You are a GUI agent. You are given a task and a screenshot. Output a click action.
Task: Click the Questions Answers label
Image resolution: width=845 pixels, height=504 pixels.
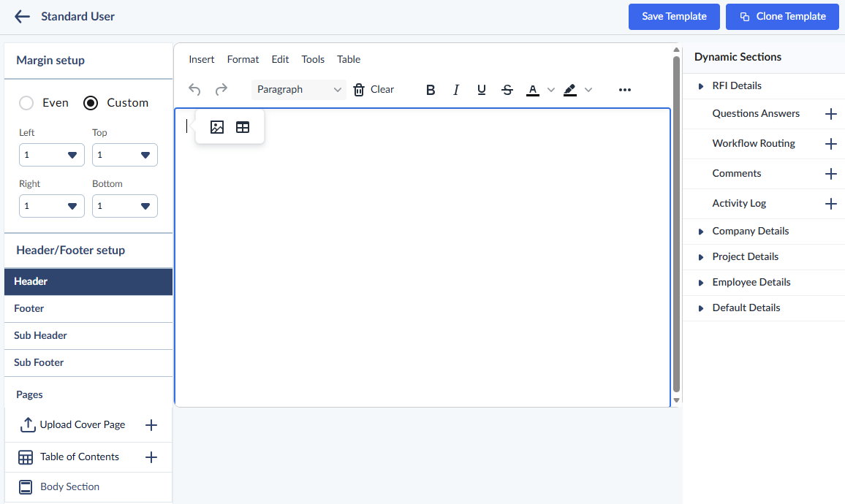756,114
